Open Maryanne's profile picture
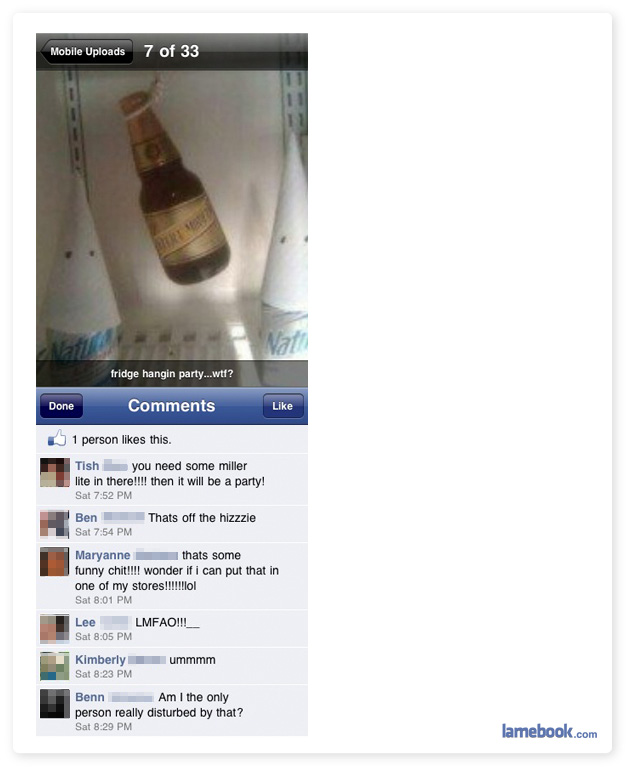630x771 pixels. pos(55,562)
